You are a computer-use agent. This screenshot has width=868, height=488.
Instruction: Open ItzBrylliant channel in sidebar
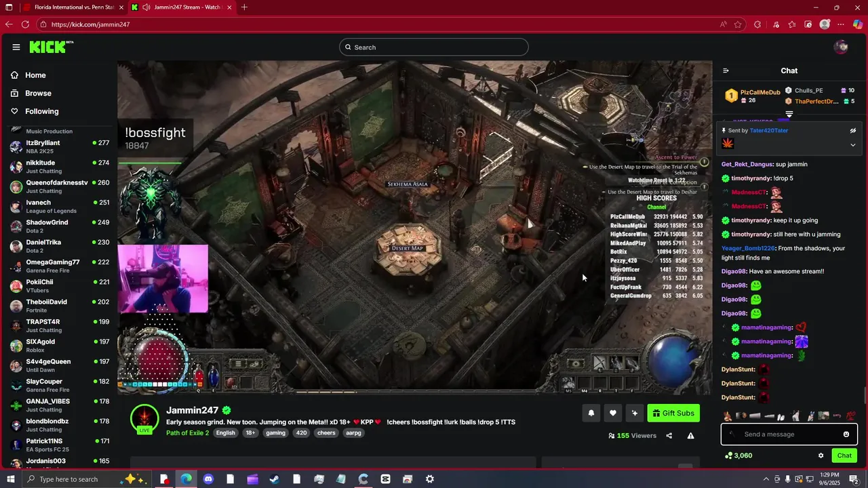[60, 146]
